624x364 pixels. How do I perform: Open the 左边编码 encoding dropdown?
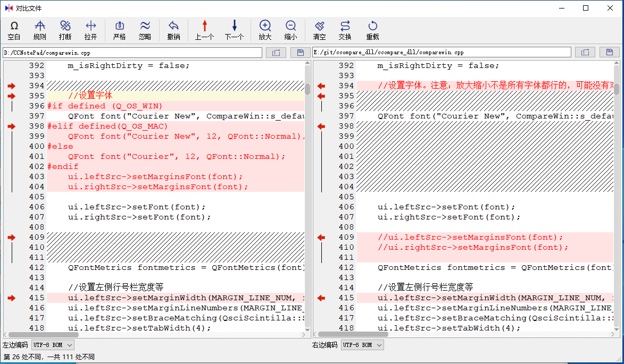(x=53, y=345)
